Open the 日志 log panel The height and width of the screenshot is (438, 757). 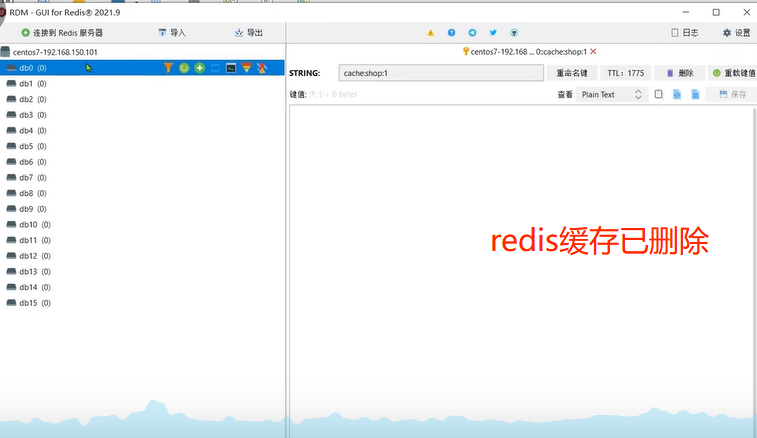(x=685, y=33)
